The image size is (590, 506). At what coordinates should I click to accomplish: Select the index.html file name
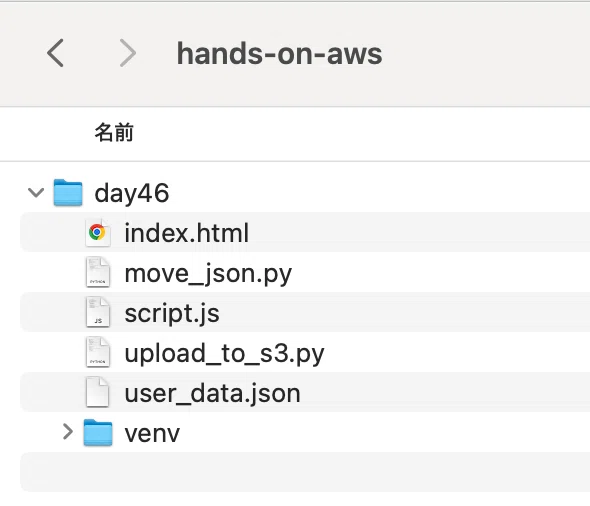click(187, 233)
